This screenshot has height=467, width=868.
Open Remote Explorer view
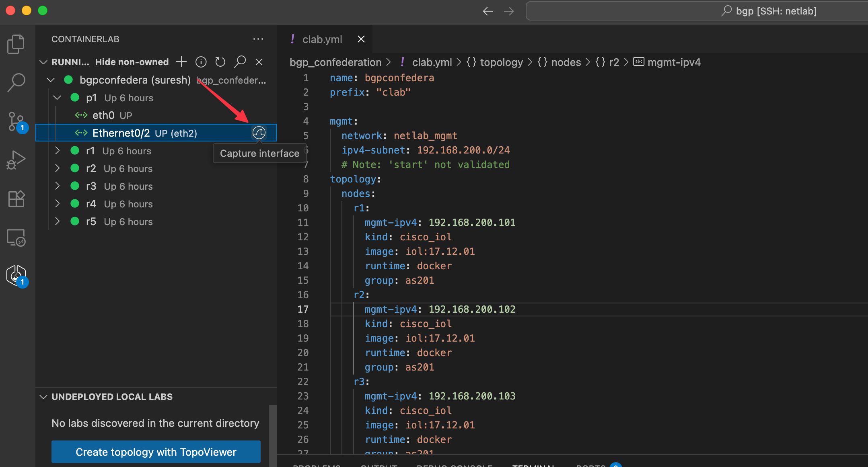pyautogui.click(x=16, y=238)
